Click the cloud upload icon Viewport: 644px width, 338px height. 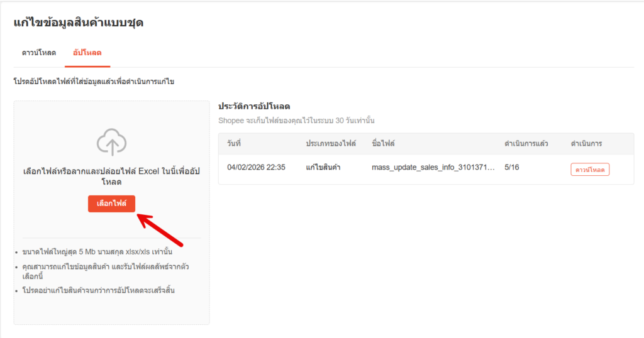(111, 143)
